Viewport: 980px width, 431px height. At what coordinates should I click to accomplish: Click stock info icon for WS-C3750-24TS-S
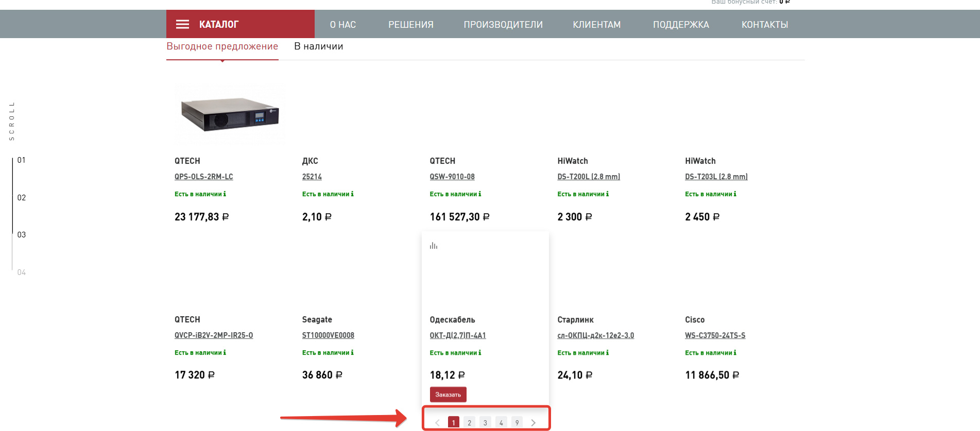(735, 353)
